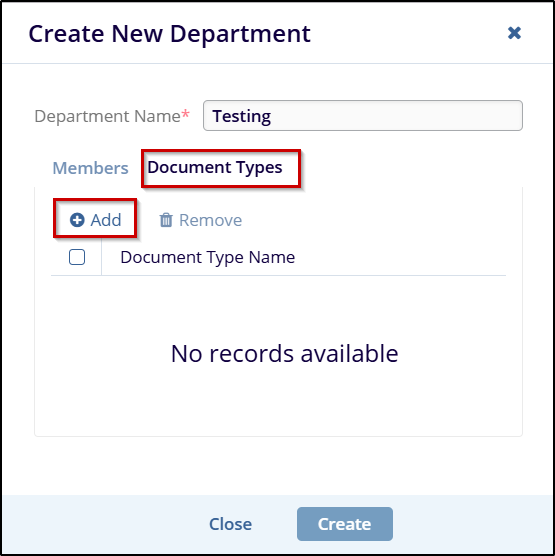Submit with the Create button

pos(345,524)
